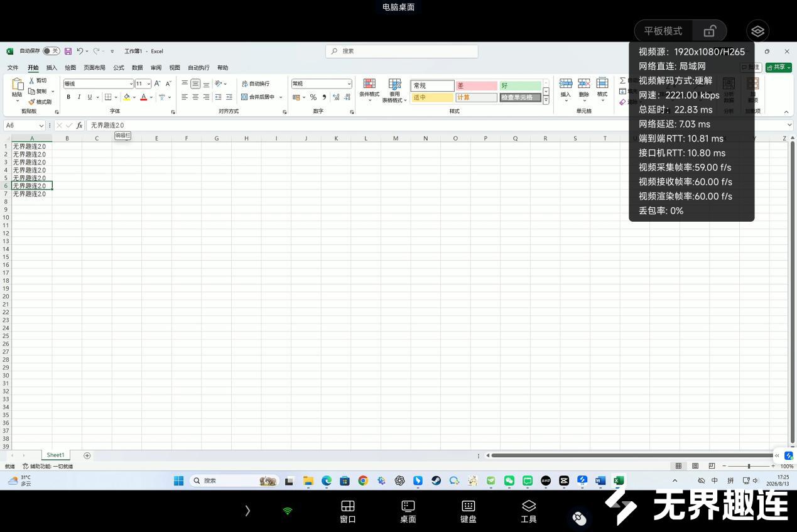Toggle tablet mode (平板模式) lock

coord(710,31)
